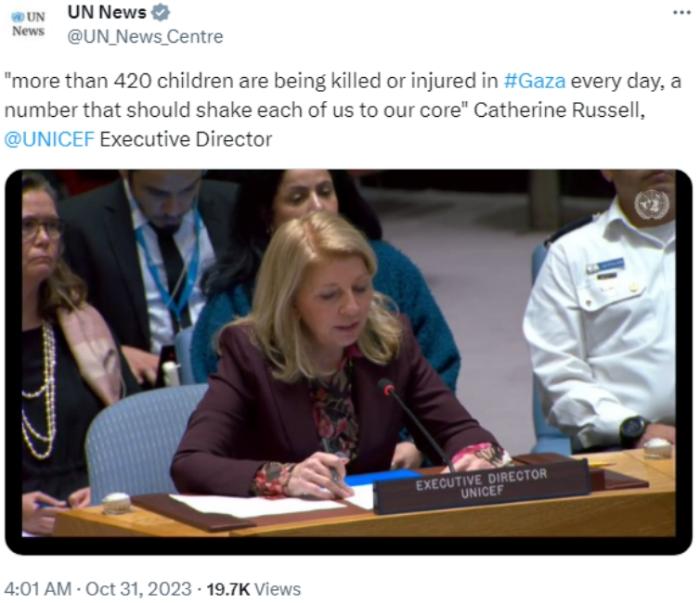
Task: Click the Executive Director UNICEF nameplate
Action: 481,485
